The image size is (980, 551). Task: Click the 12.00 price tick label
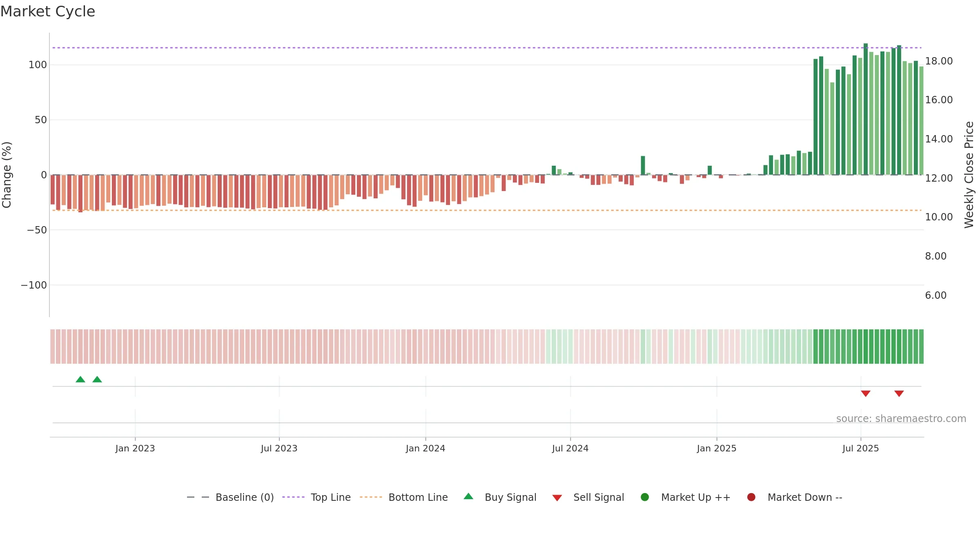939,178
